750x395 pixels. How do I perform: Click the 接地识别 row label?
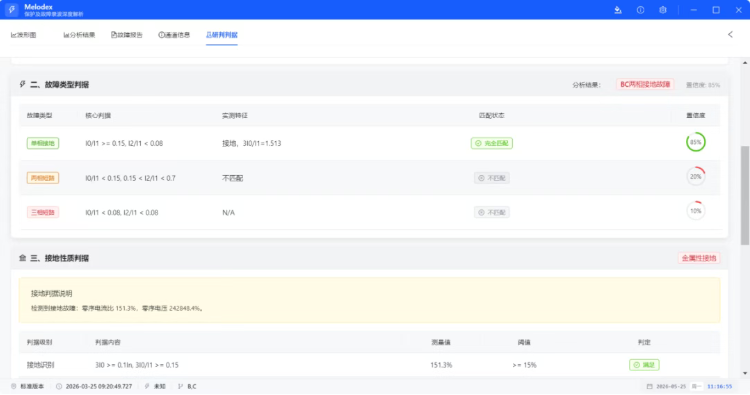[x=40, y=365]
